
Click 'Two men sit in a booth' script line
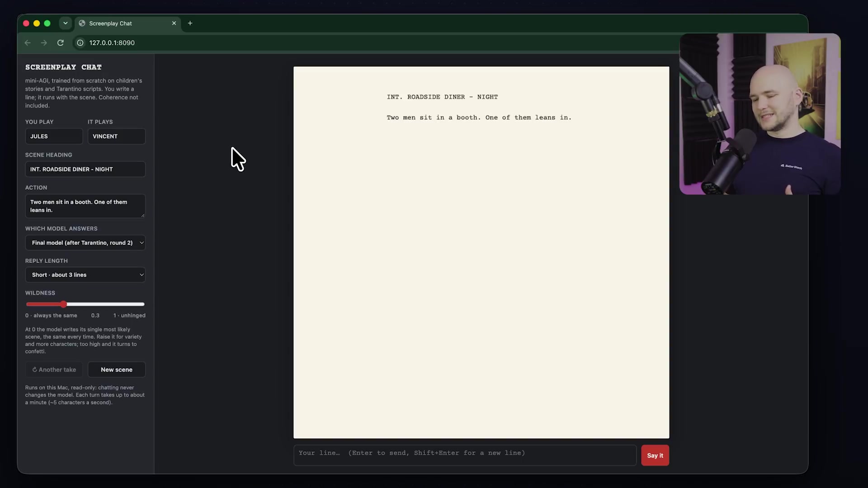tap(479, 117)
